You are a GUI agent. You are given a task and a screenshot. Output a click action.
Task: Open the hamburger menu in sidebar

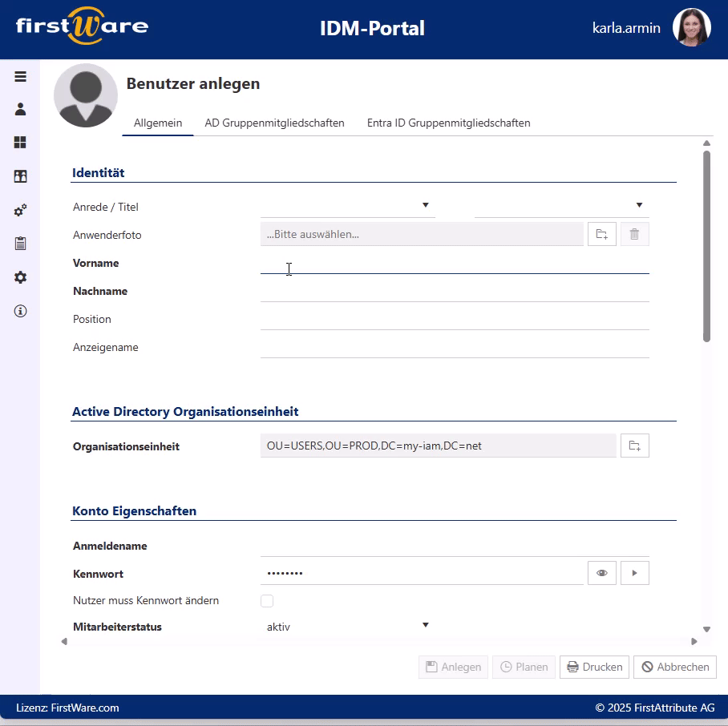point(21,77)
